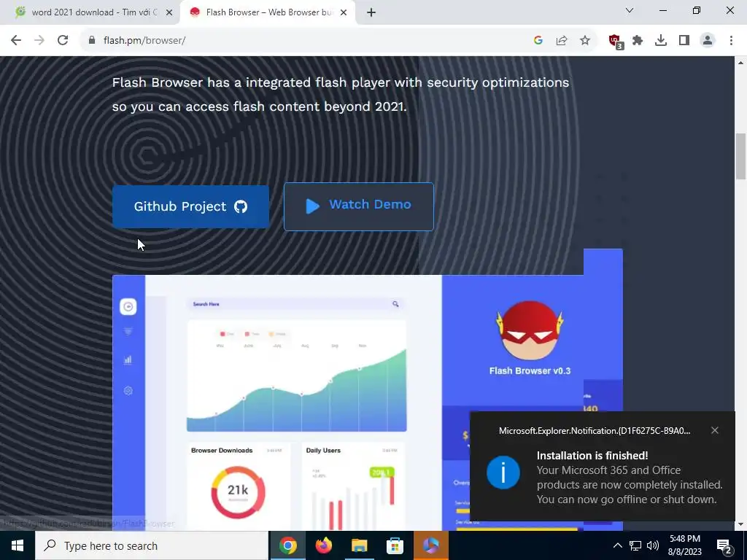747x560 pixels.
Task: Open the clock showing 5:48 PM
Action: pos(685,545)
